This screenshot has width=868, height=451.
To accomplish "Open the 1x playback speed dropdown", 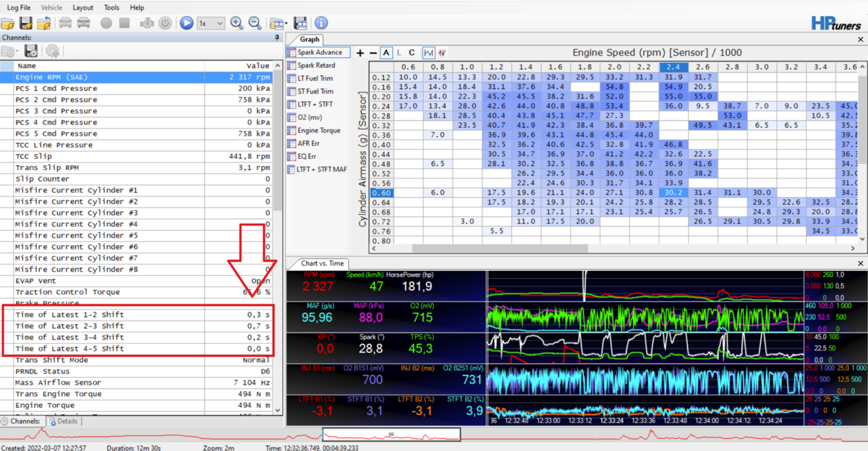I will (211, 23).
